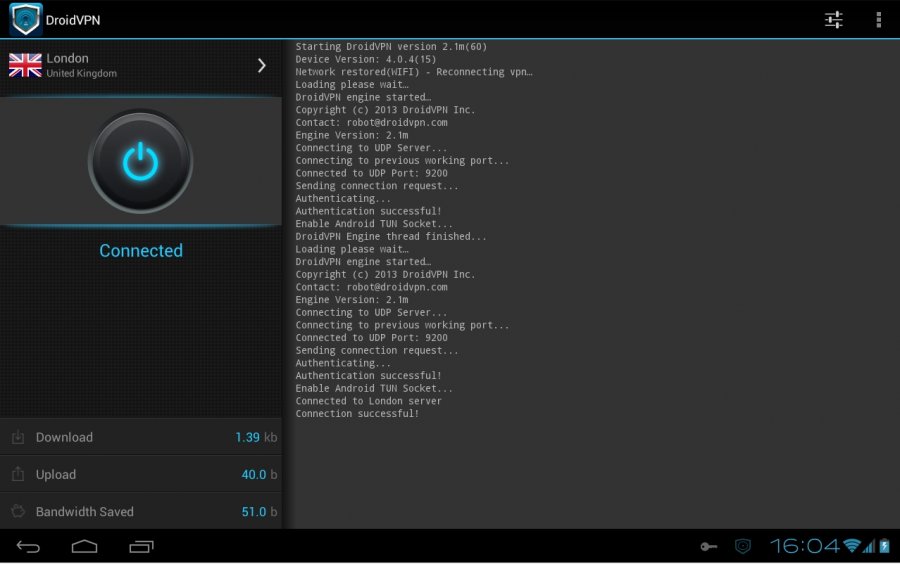This screenshot has height=564, width=900.
Task: Tap the 51.0 b bandwidth value
Action: point(259,512)
